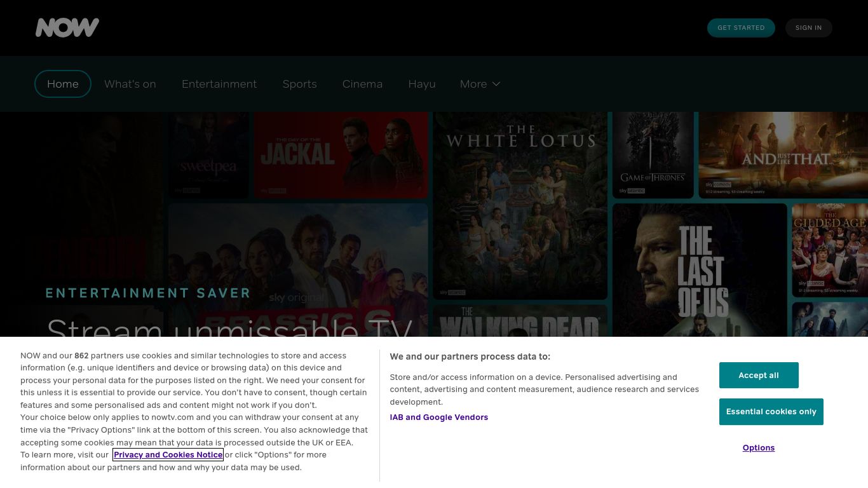
Task: Choose Essential cookies only
Action: pyautogui.click(x=771, y=412)
